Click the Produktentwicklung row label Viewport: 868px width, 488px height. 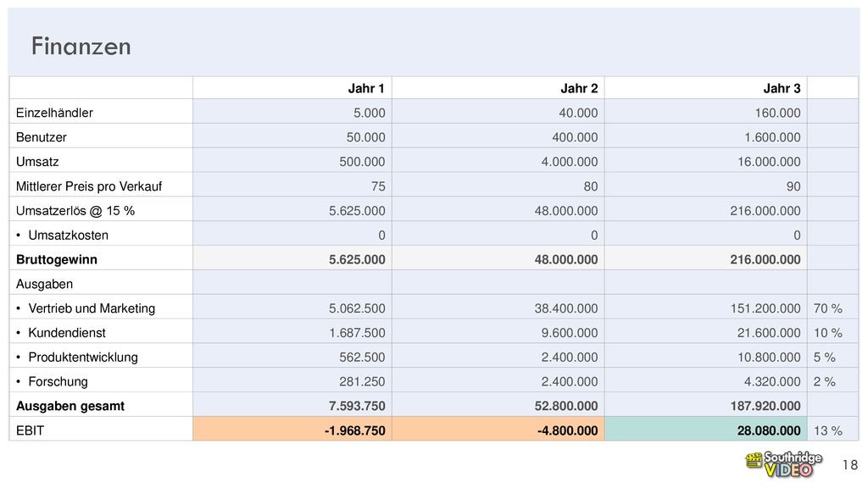point(83,357)
